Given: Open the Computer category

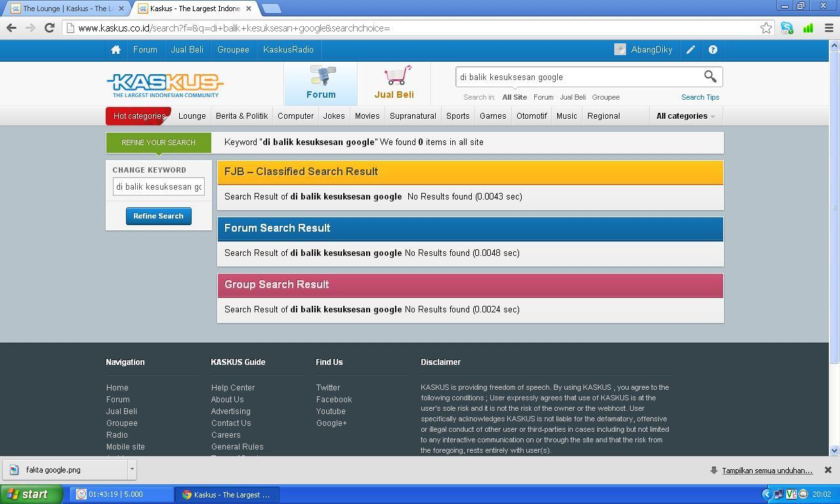Looking at the screenshot, I should (x=295, y=116).
